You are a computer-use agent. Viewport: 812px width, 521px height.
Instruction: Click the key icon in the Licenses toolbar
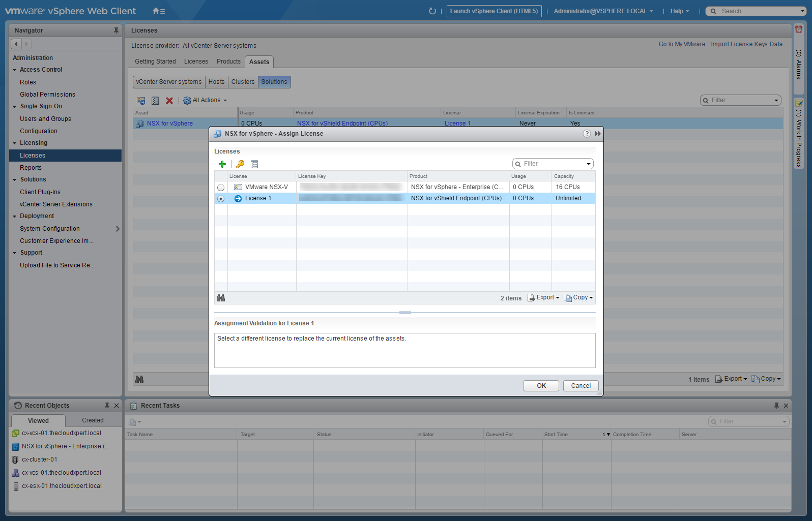[x=240, y=164]
